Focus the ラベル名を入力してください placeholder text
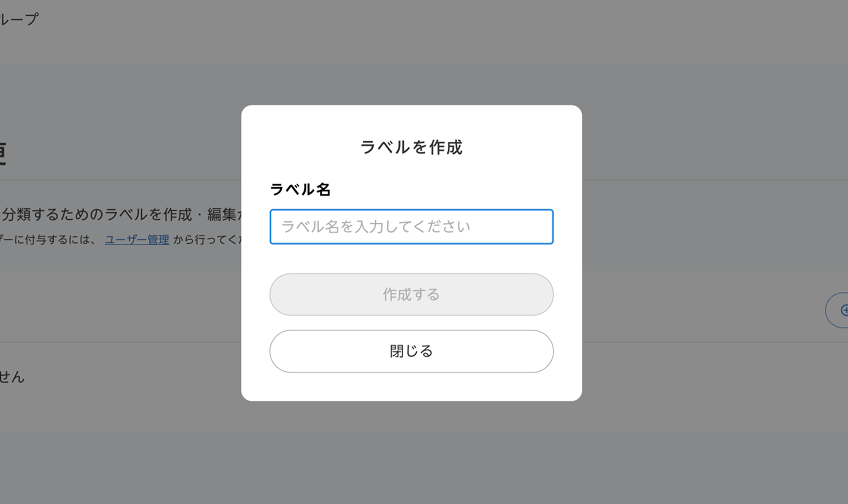This screenshot has height=504, width=848. point(376,226)
